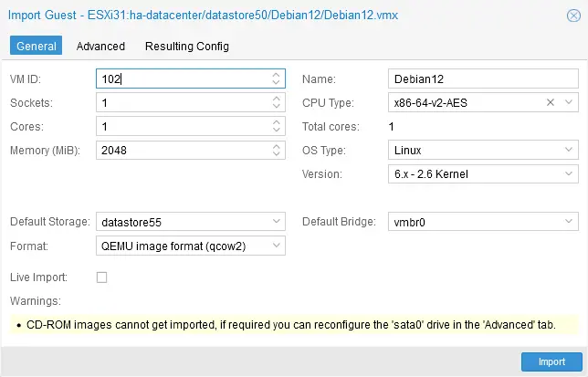588x377 pixels.
Task: Open the Format dropdown showing qcow2
Action: (277, 246)
